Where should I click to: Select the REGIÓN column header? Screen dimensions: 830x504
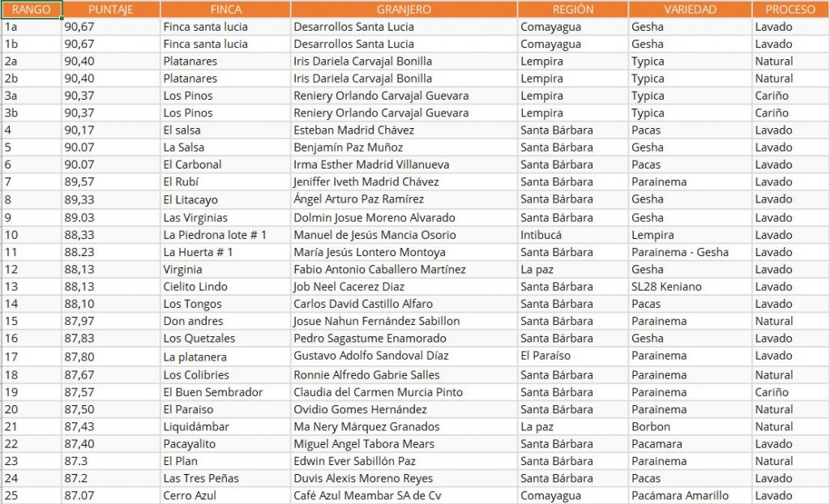click(x=573, y=9)
